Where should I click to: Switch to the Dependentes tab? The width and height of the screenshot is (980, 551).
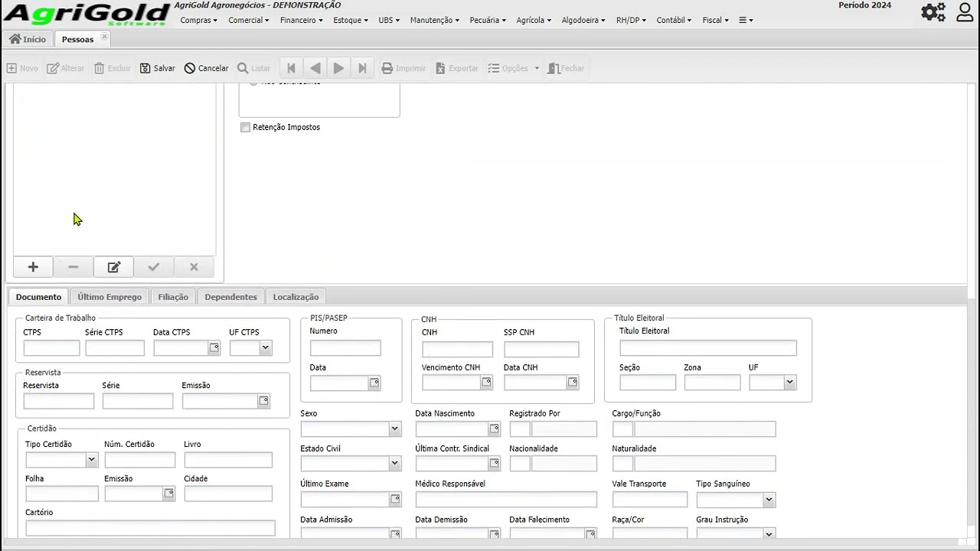(x=230, y=297)
